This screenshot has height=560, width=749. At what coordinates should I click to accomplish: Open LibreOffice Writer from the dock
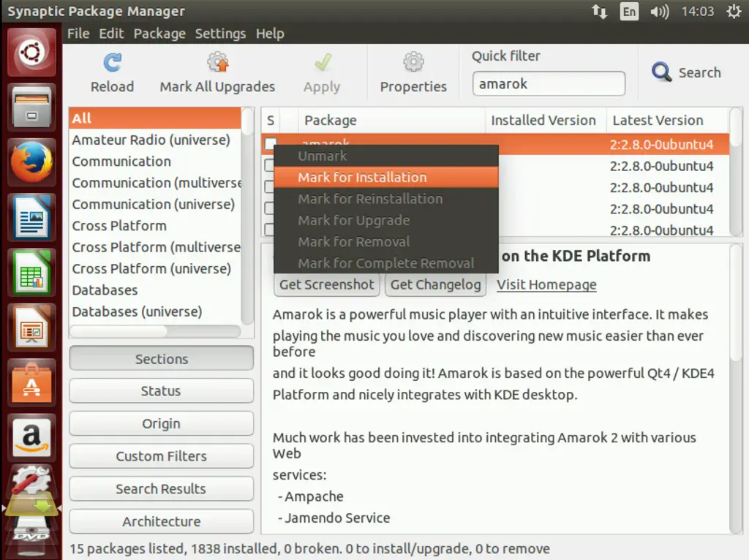click(31, 217)
